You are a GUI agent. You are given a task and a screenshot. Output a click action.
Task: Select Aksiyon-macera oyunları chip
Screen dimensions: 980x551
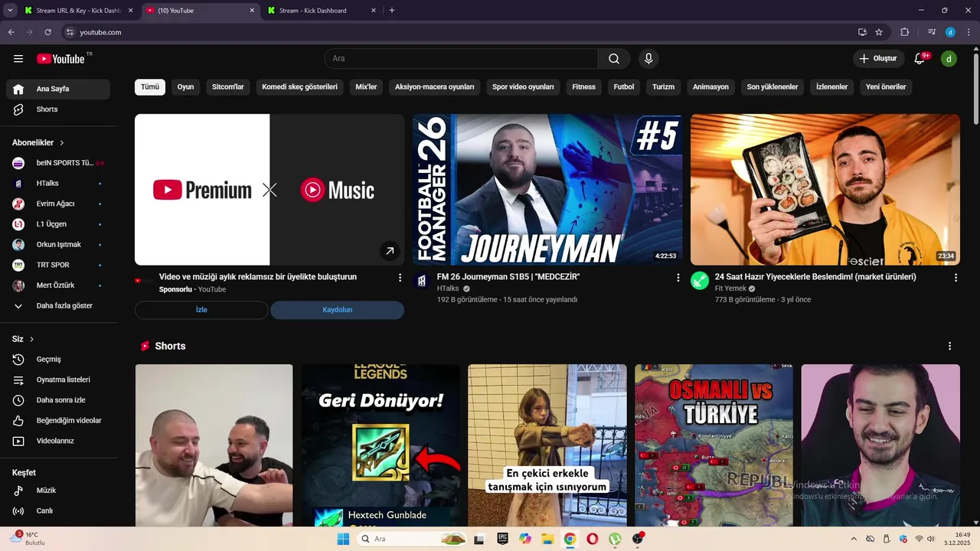point(435,87)
